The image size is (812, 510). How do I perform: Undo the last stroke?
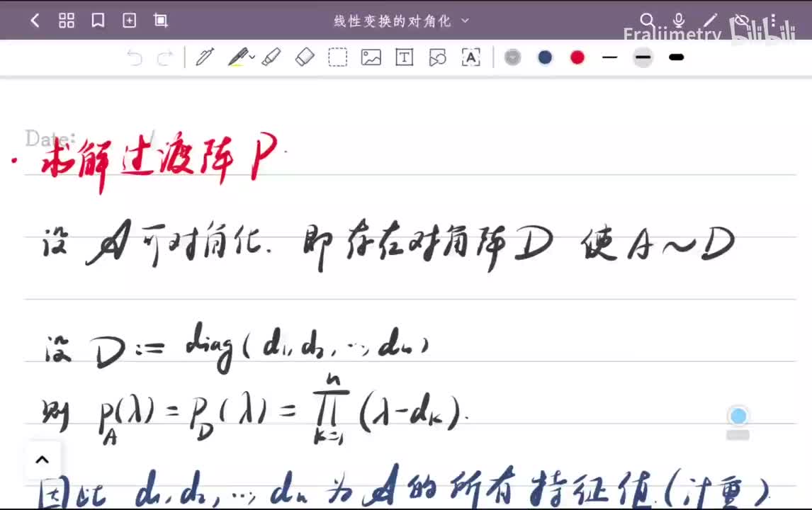click(135, 57)
